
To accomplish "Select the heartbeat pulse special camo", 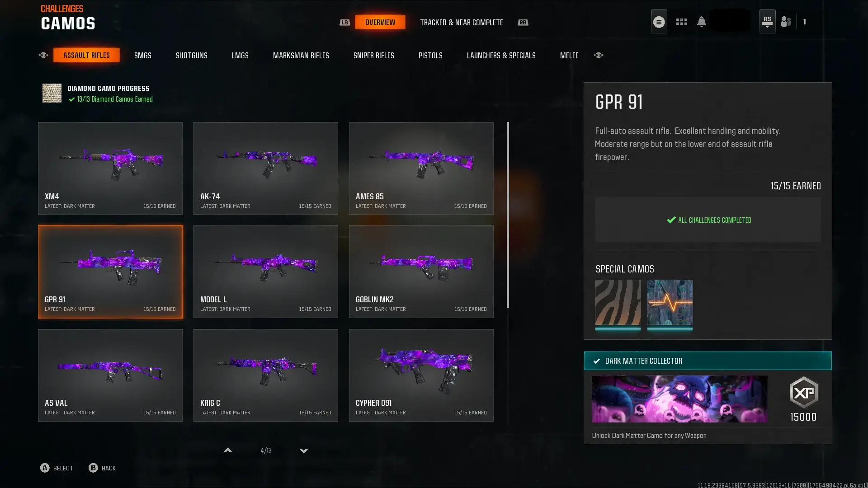I will click(x=670, y=302).
